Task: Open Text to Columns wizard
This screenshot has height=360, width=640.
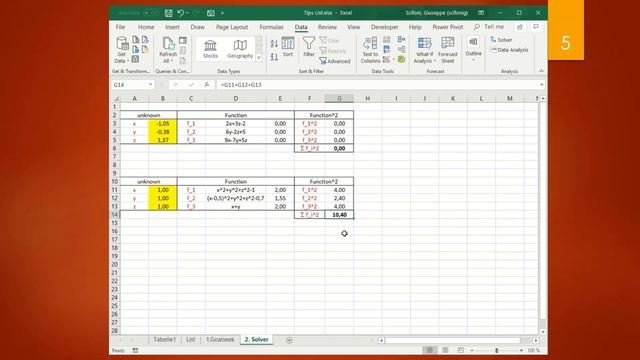Action: point(370,50)
